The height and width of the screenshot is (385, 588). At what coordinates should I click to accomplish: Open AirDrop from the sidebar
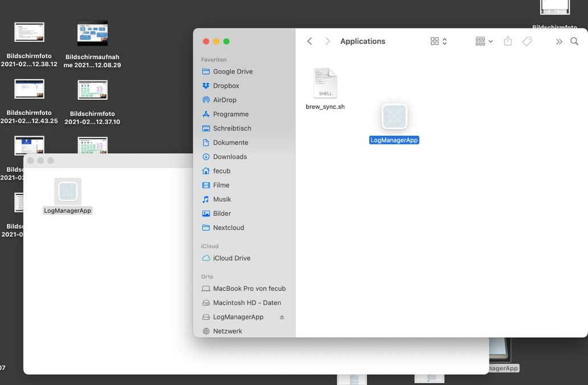[x=224, y=100]
